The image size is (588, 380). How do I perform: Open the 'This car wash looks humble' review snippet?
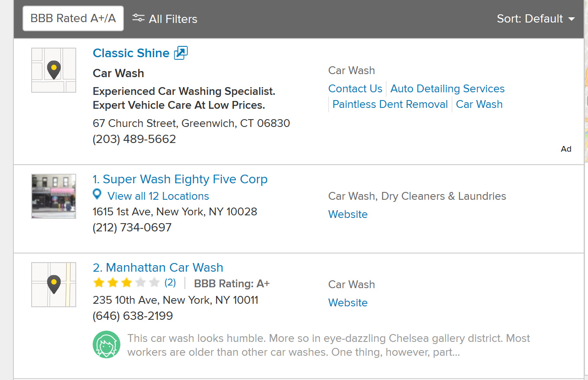(x=329, y=345)
